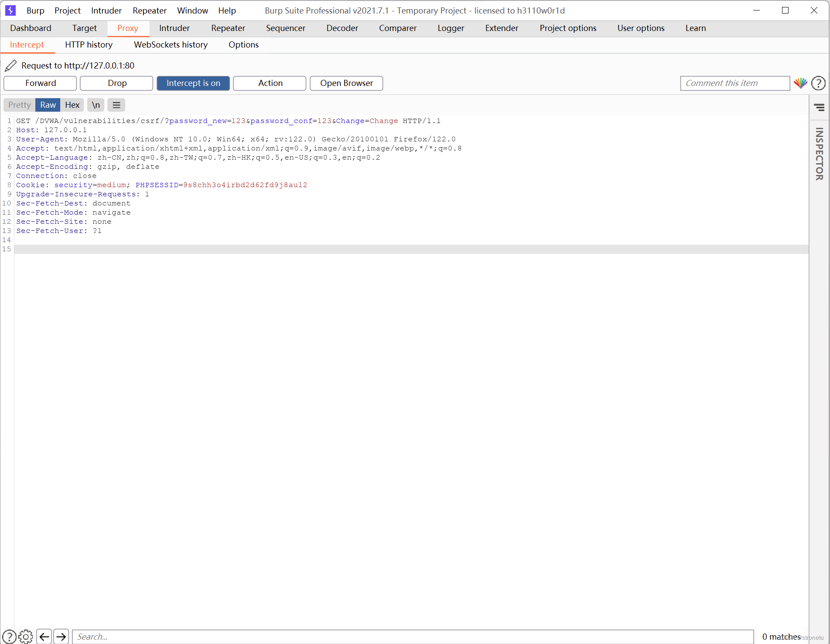Click Request to http://127.0.0.1:80 label
Screen dimensions: 830x644
coord(78,65)
